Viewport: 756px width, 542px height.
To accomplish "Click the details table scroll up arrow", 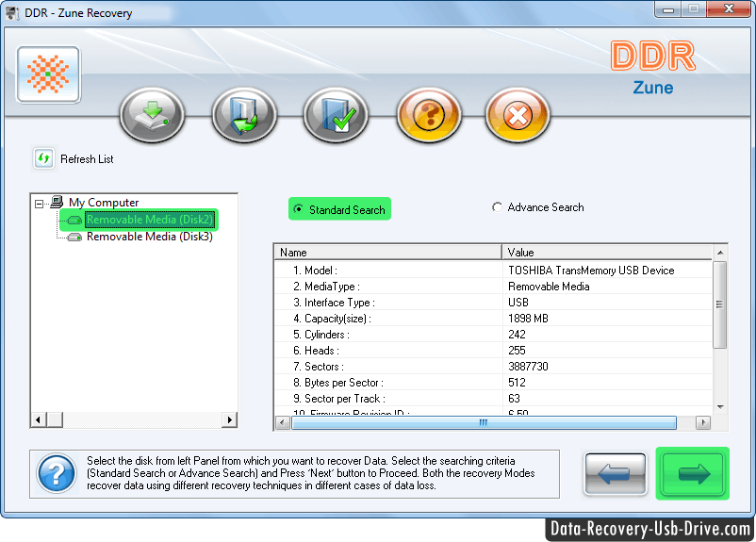I will point(720,253).
